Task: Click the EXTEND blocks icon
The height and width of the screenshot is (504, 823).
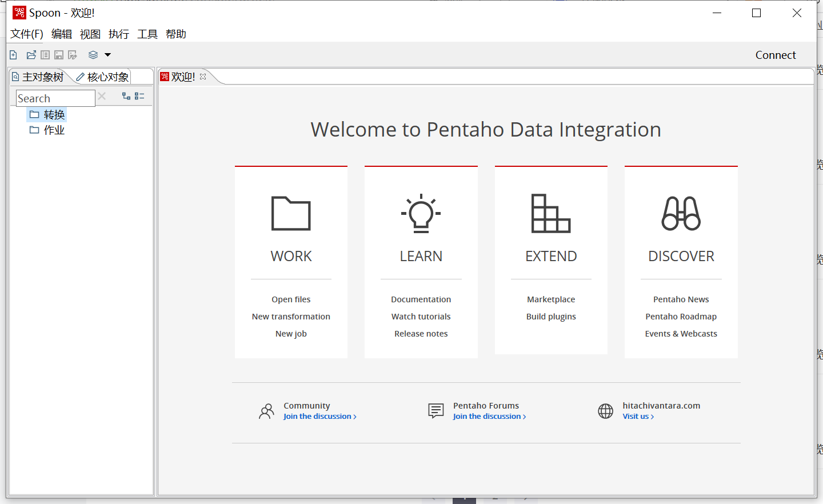Action: 551,213
